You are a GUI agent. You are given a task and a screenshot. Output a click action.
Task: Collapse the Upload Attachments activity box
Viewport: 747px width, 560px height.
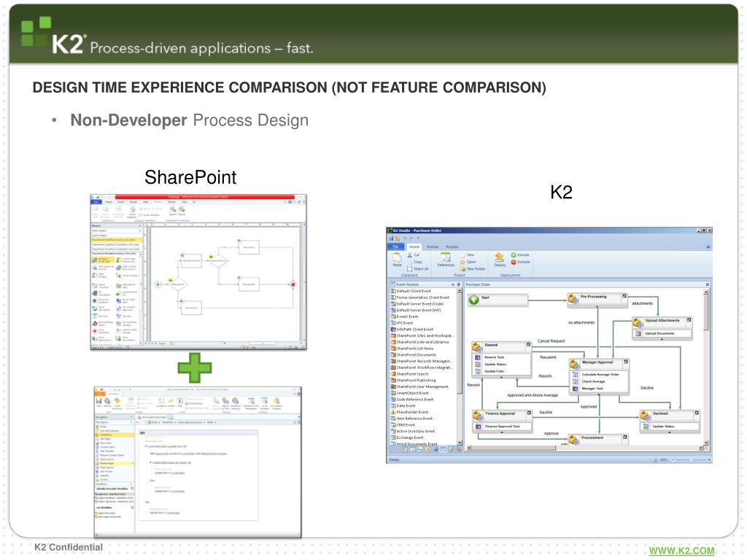[x=689, y=320]
